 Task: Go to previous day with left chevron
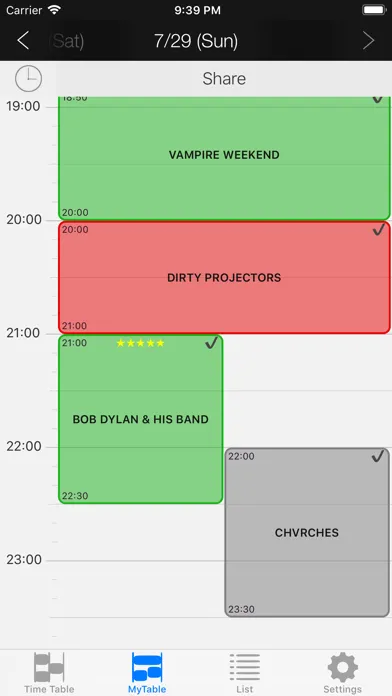[23, 41]
